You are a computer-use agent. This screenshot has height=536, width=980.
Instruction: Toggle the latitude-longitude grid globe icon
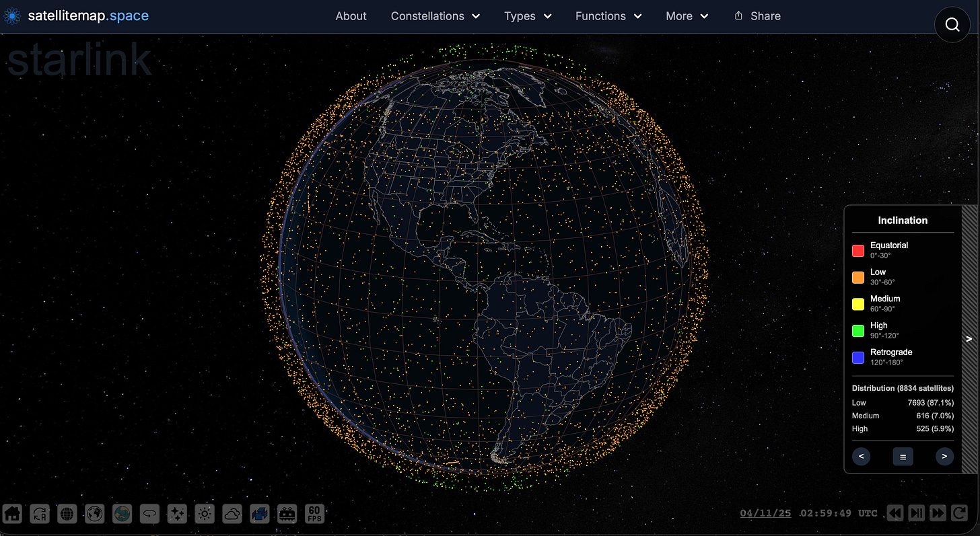(67, 514)
